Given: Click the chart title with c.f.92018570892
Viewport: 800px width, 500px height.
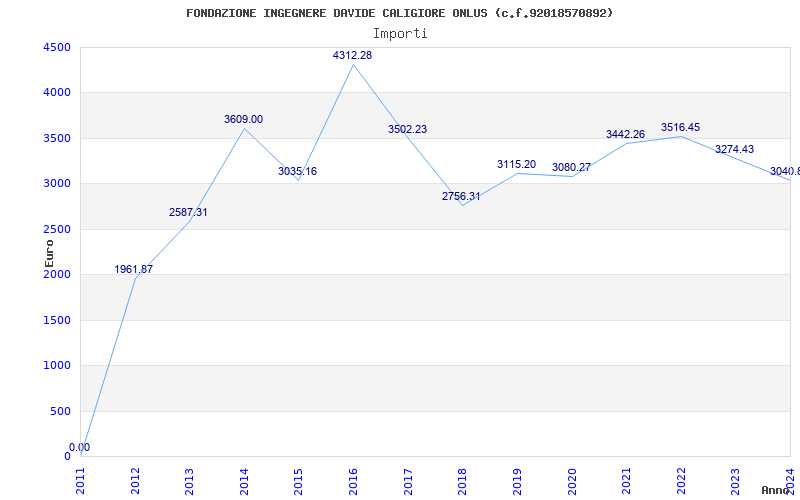Looking at the screenshot, I should [x=399, y=13].
